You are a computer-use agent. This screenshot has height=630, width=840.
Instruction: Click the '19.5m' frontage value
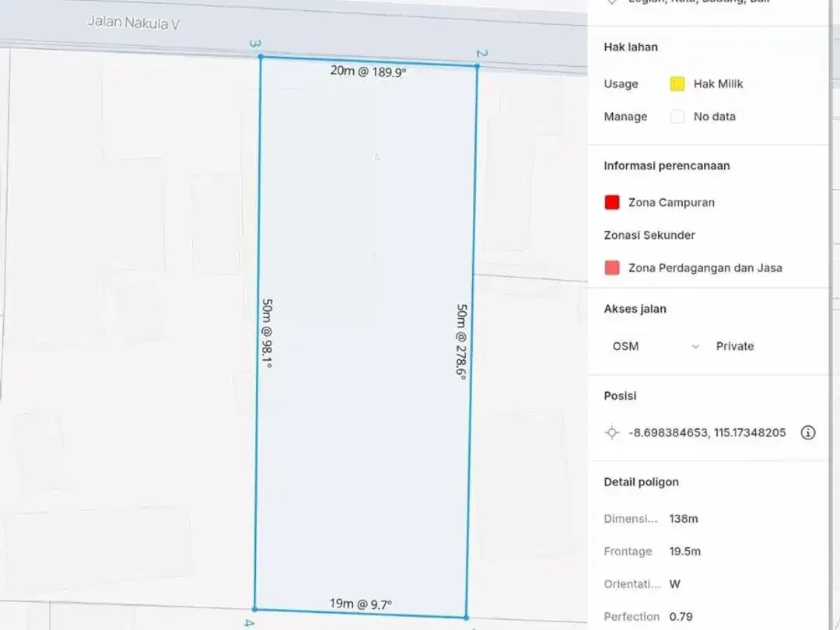click(684, 551)
